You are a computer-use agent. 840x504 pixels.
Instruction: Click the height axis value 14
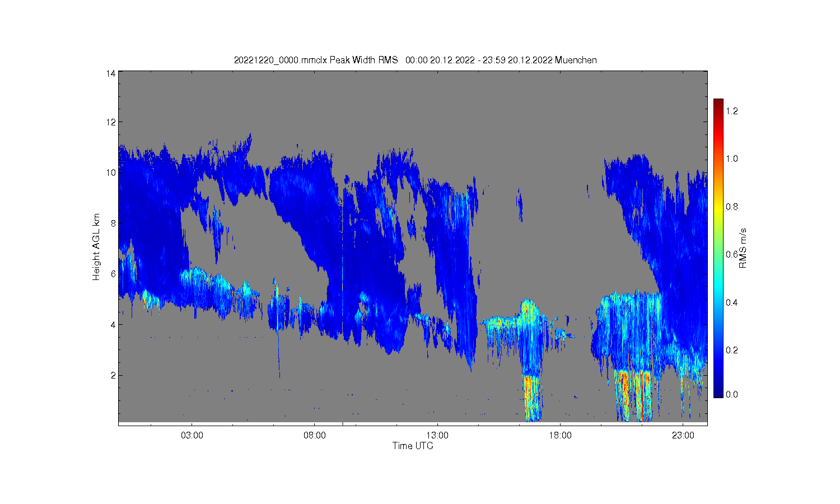coord(111,73)
